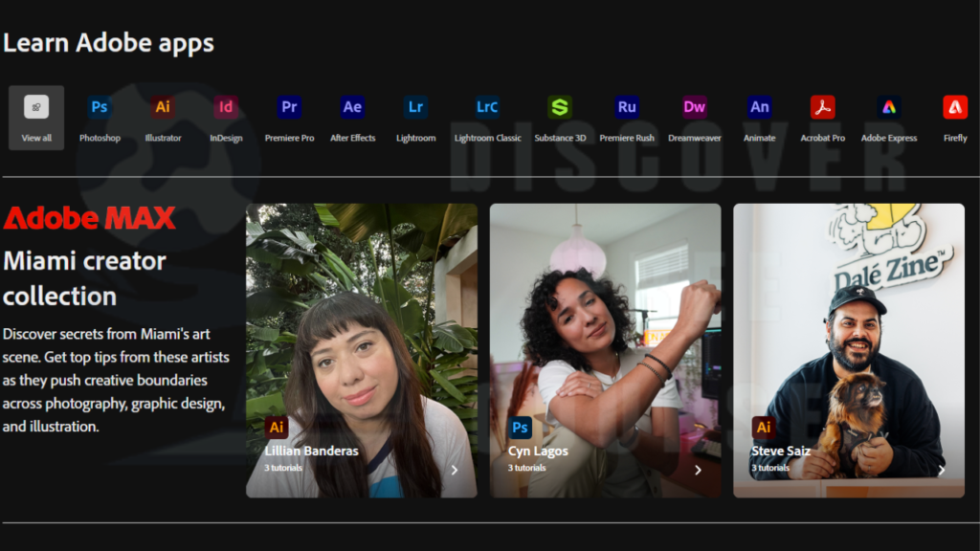Click the Lillian Banderas name link
This screenshot has width=980, height=551.
(311, 451)
